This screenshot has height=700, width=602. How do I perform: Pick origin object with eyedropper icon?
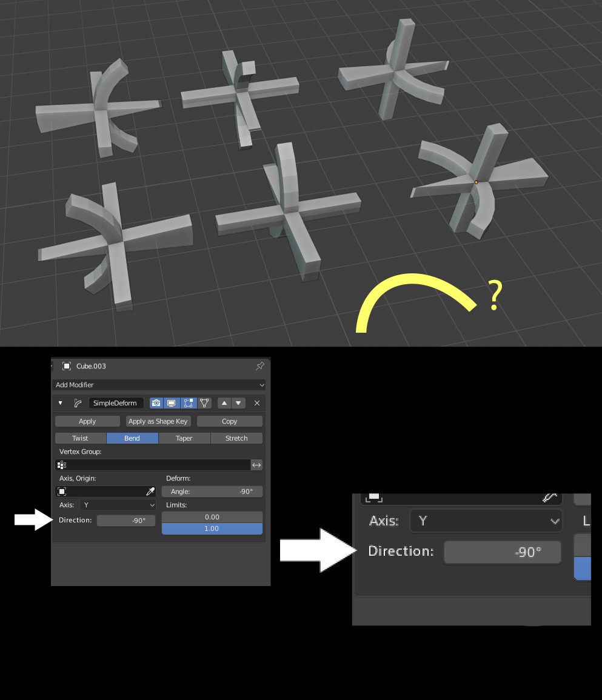coord(150,492)
